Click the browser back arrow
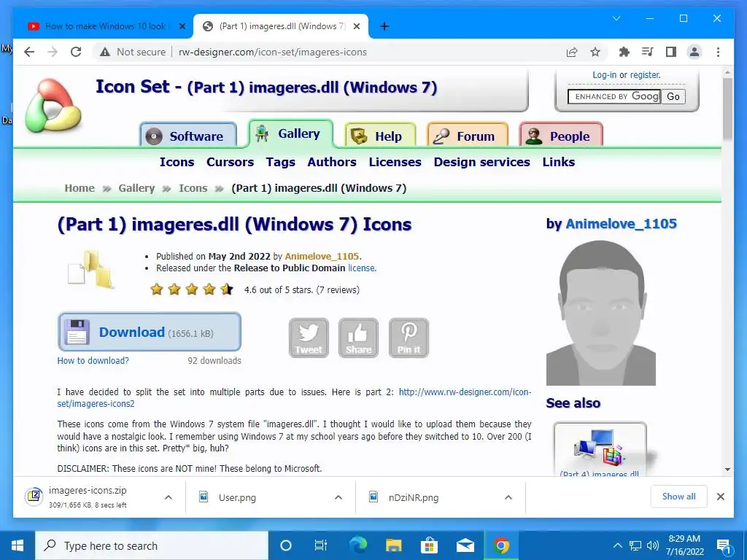The width and height of the screenshot is (747, 560). tap(29, 52)
